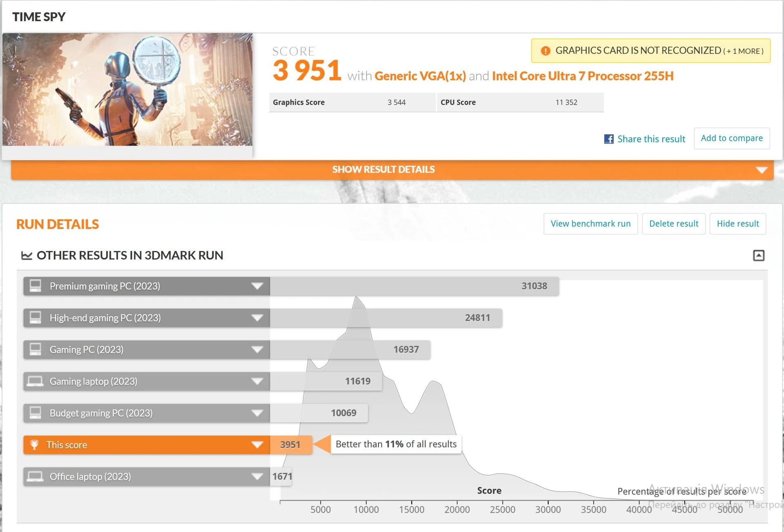Click the CPU Score value 11 352
The width and height of the screenshot is (784, 532).
(x=566, y=102)
